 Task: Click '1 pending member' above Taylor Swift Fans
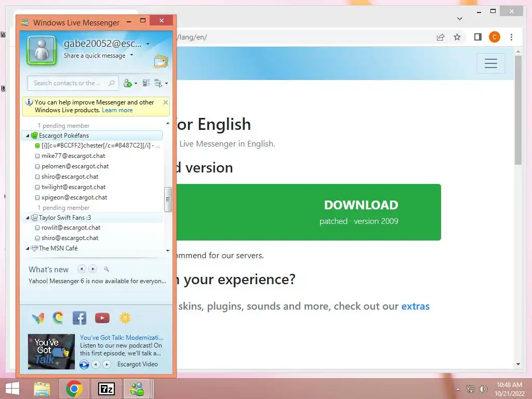(63, 208)
